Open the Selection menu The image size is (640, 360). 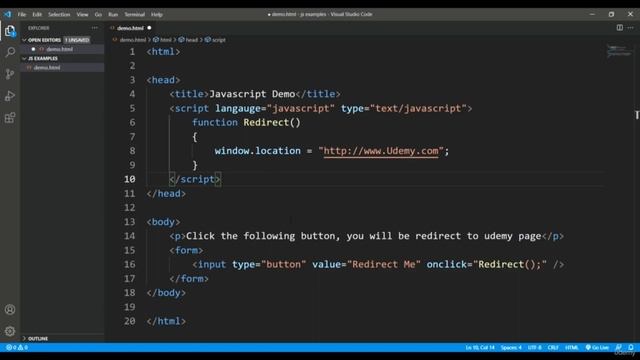point(59,14)
